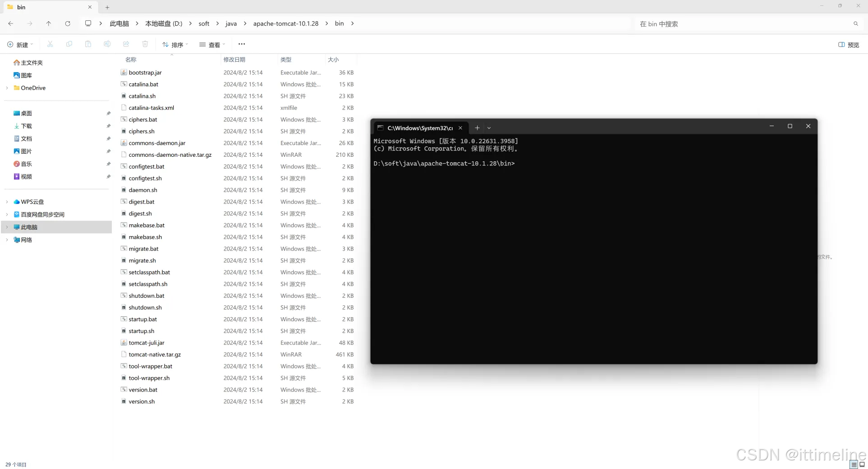Select the tomcat-native.tar.gz file icon
This screenshot has height=469, width=868.
coord(124,355)
